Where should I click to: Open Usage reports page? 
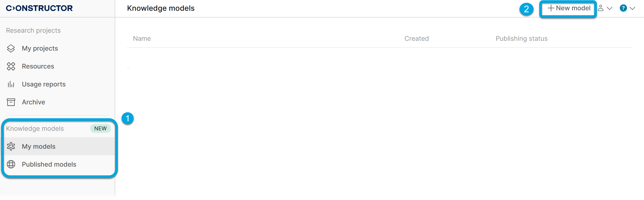click(x=44, y=84)
